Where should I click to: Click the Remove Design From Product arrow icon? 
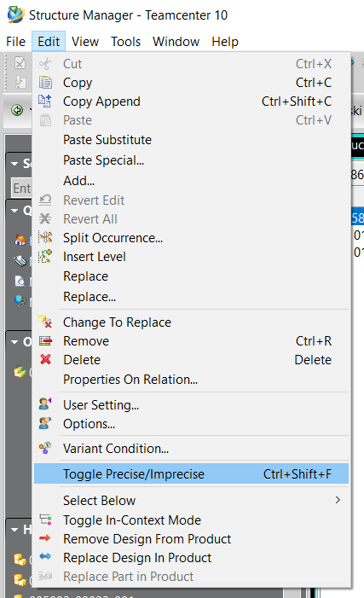pos(45,538)
